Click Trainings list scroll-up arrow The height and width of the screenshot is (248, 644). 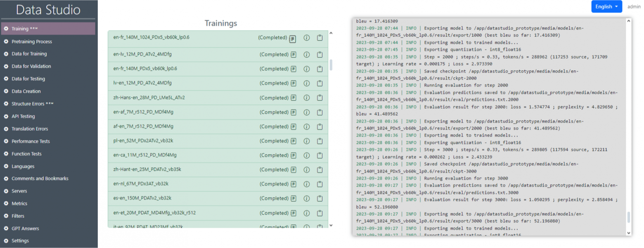pyautogui.click(x=331, y=33)
